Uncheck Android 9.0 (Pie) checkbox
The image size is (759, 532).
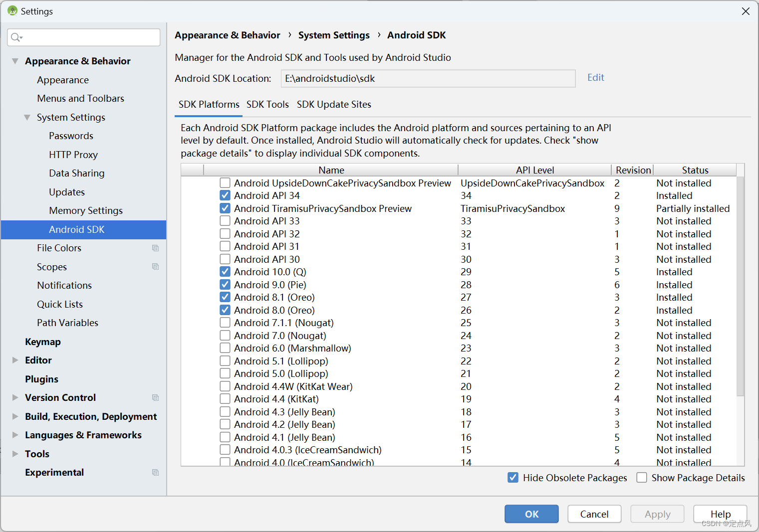coord(225,285)
